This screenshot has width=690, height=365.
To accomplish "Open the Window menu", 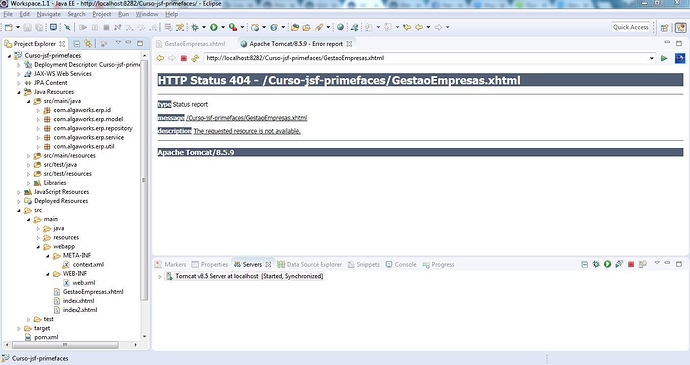I will tap(147, 14).
